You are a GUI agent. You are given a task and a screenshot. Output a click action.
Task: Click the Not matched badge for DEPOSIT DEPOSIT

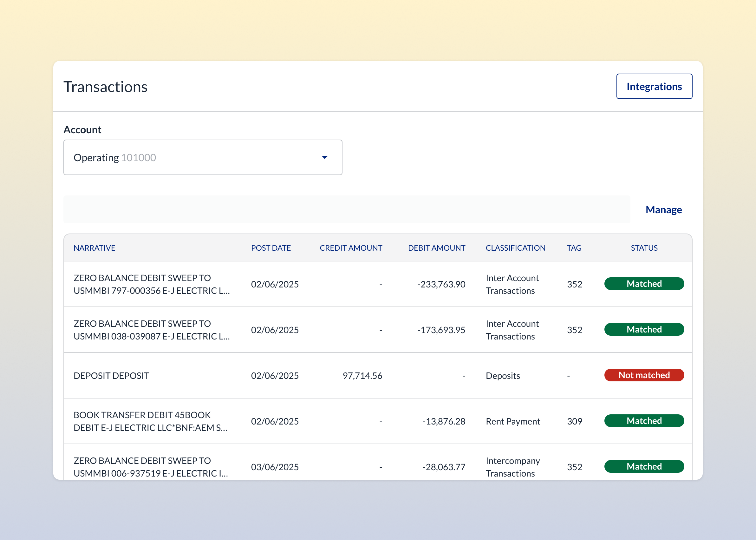tap(644, 375)
